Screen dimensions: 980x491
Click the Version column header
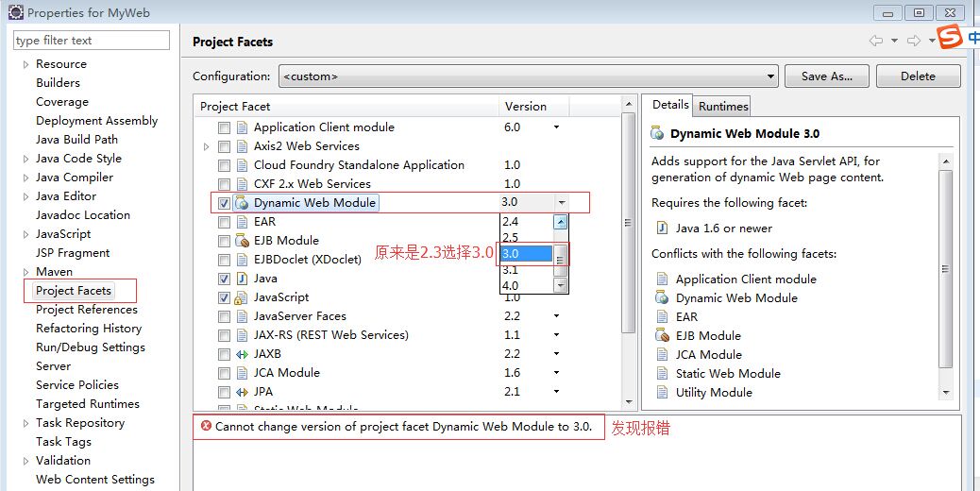pos(533,106)
